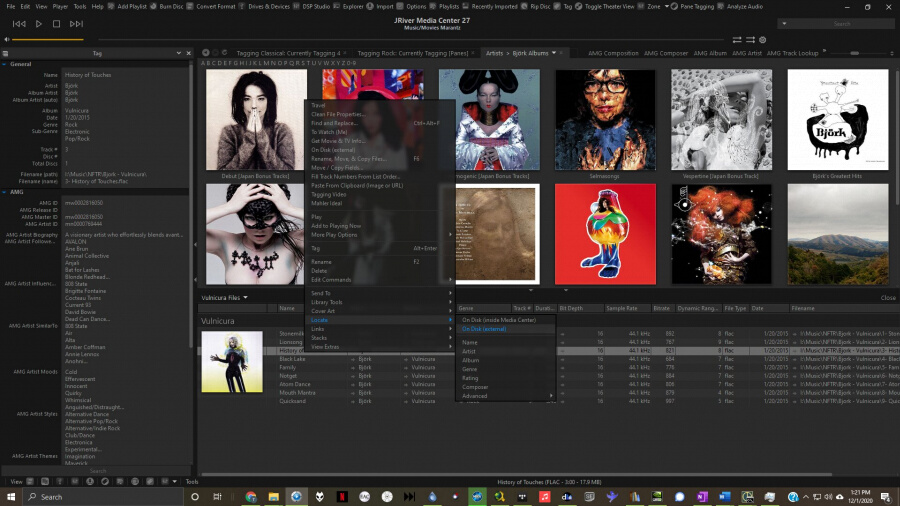Open Chrome from the taskbar

251,497
